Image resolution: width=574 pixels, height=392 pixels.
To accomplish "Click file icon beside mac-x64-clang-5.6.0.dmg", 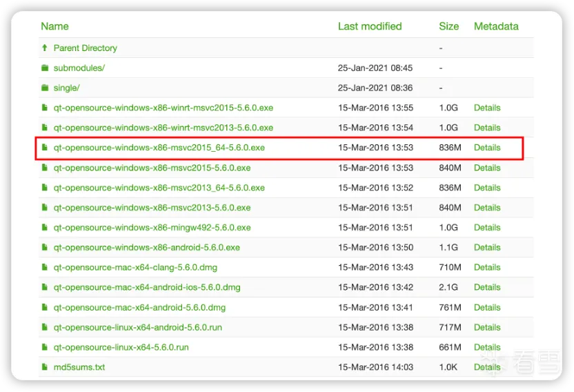I will (45, 267).
